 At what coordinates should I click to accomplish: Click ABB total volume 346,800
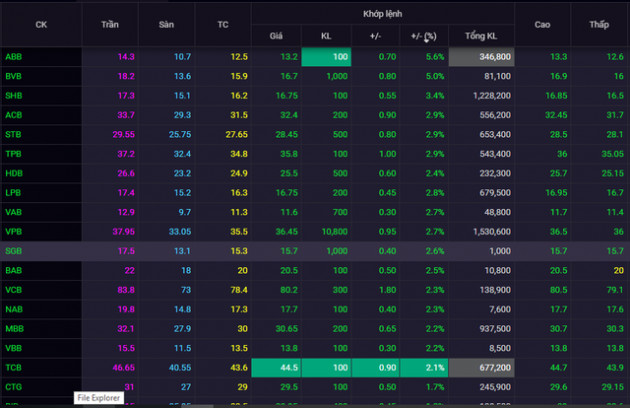coord(481,57)
